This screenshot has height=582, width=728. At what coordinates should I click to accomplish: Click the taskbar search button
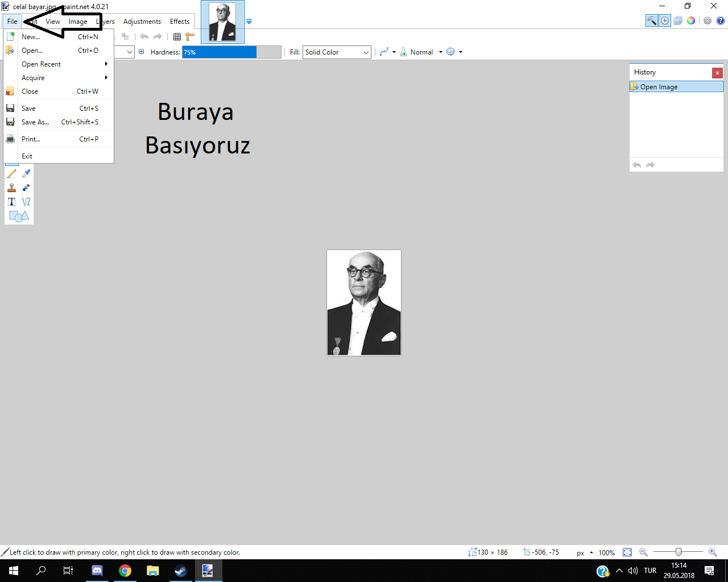coord(41,571)
